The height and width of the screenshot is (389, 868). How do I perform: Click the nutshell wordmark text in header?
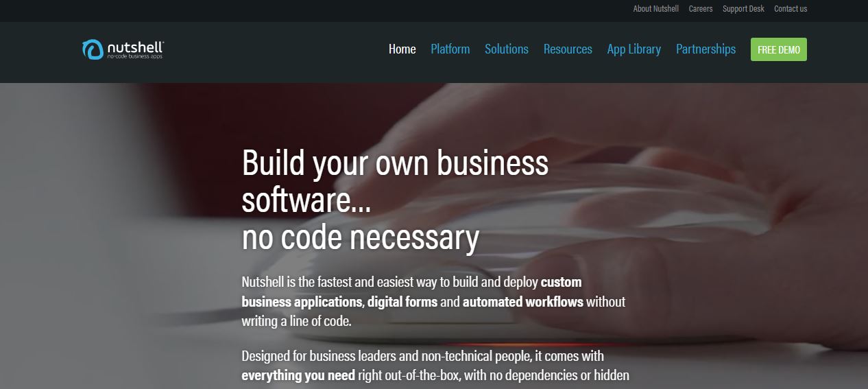135,47
